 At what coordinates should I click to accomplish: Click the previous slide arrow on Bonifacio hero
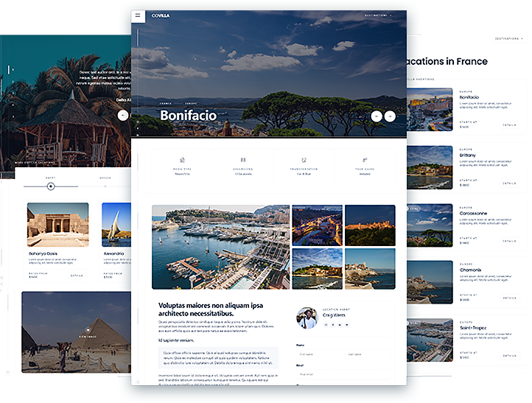tap(377, 116)
